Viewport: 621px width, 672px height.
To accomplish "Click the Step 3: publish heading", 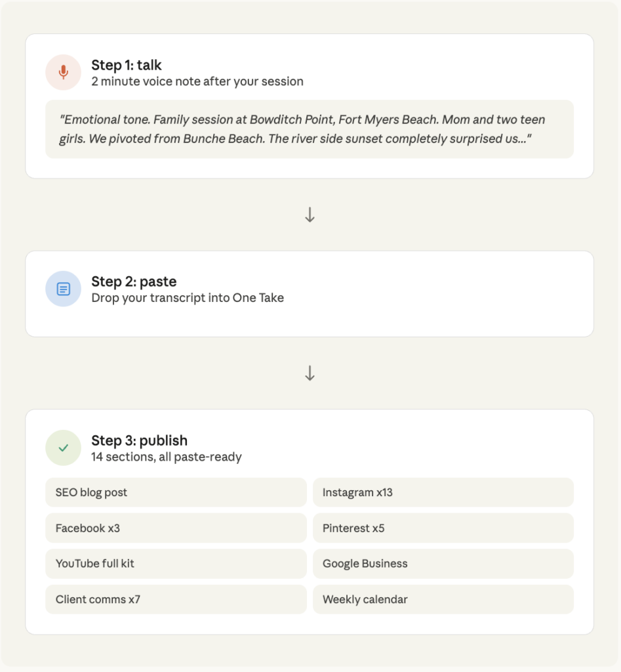I will click(x=139, y=440).
